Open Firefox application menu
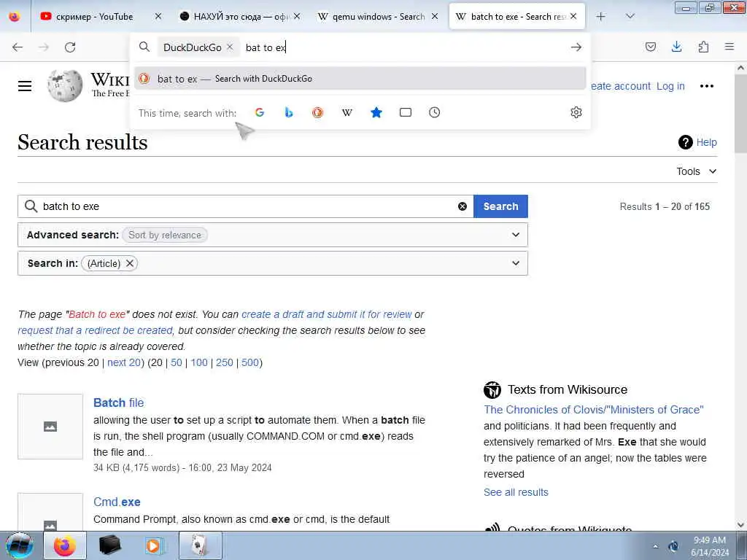The height and width of the screenshot is (560, 747). click(x=729, y=47)
